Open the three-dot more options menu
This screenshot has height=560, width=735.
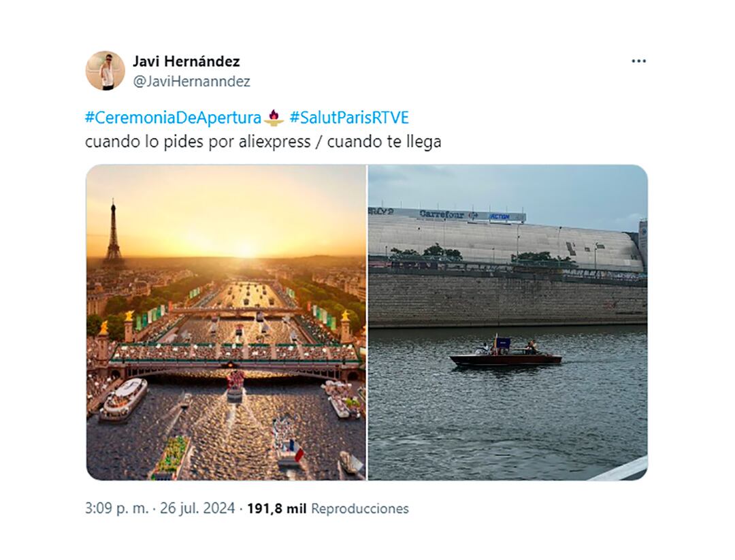click(638, 61)
